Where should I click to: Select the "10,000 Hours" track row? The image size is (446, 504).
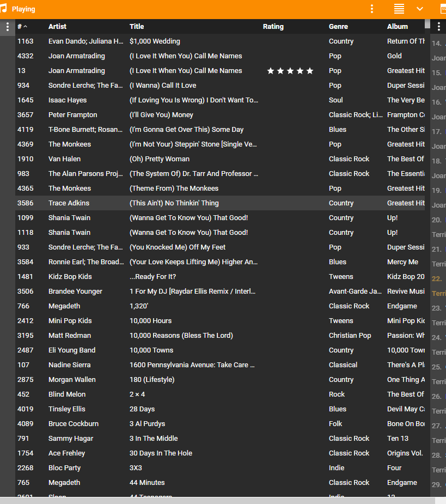(150, 321)
